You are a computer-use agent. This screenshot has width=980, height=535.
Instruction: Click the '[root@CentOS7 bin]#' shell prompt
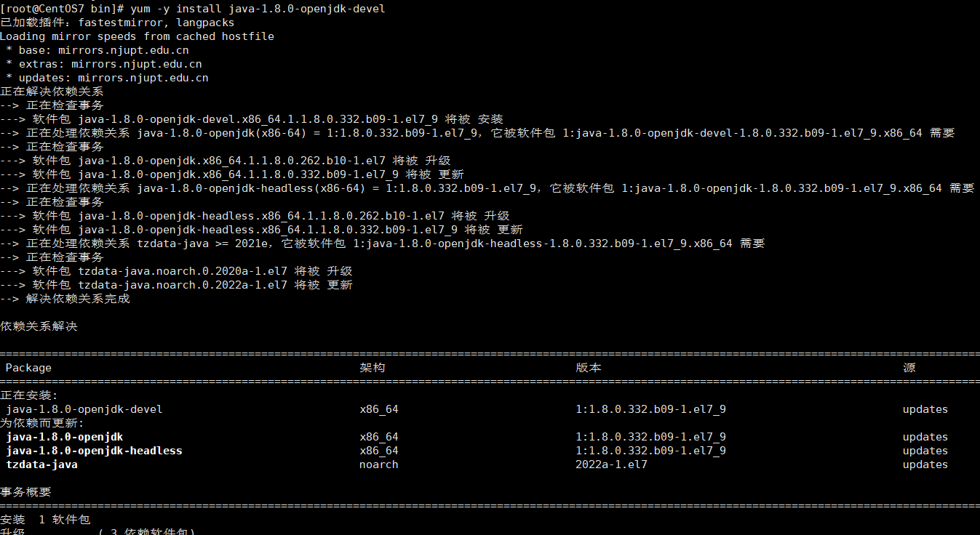point(62,9)
